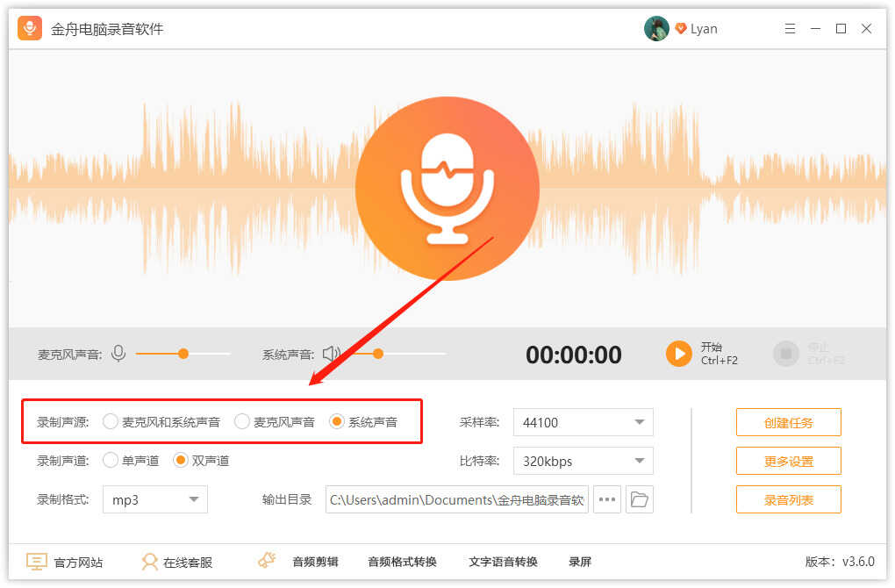Mute the system sound speaker icon

point(332,354)
